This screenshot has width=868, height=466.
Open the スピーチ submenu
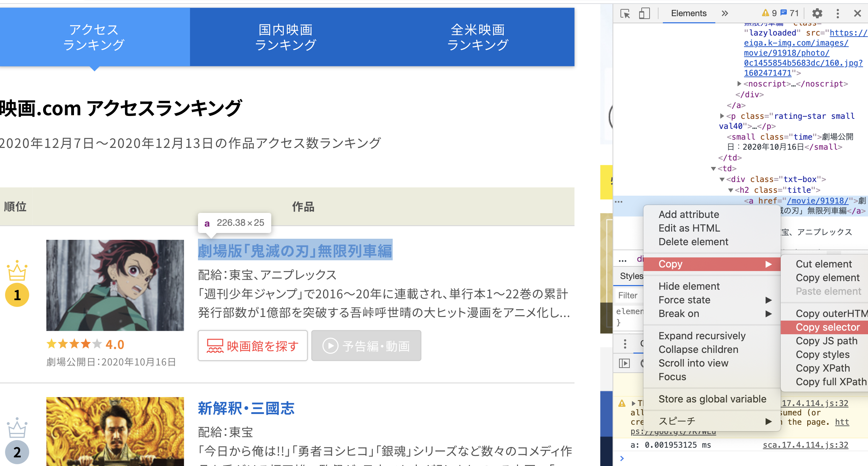click(x=712, y=421)
